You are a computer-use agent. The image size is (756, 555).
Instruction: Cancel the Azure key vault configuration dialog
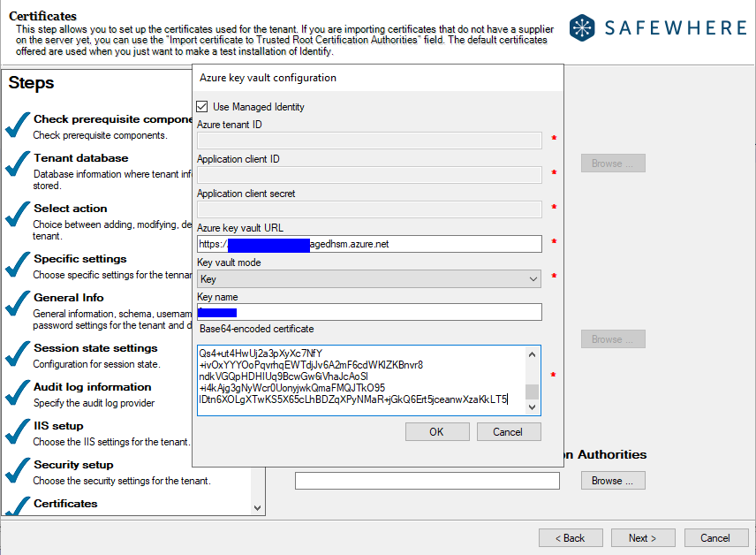[508, 432]
